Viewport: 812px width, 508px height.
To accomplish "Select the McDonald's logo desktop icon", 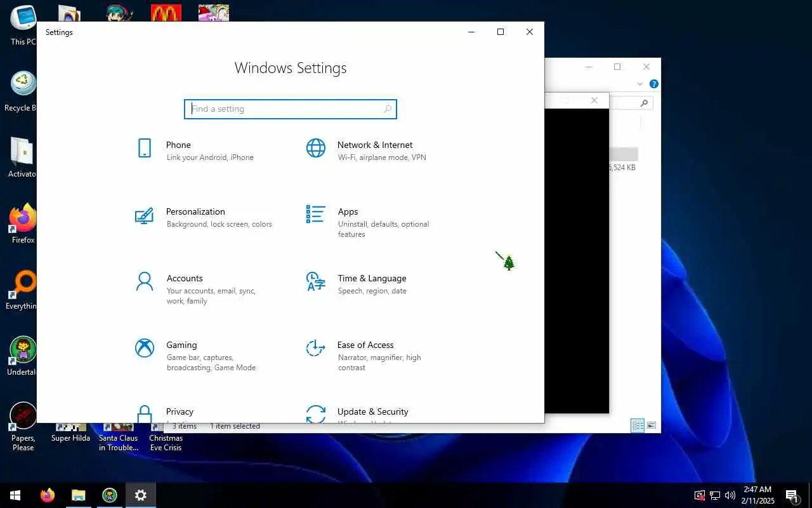I will click(166, 13).
